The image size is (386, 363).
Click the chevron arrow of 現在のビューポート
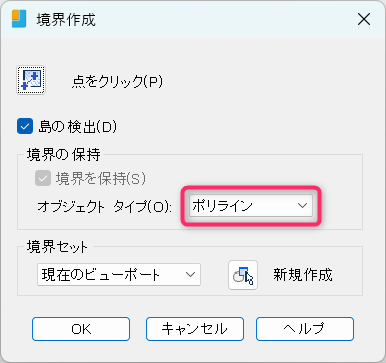[x=190, y=275]
